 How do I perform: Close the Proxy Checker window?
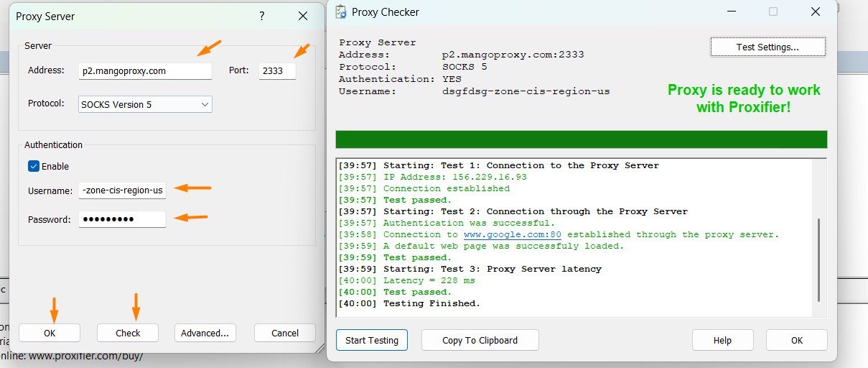[815, 11]
